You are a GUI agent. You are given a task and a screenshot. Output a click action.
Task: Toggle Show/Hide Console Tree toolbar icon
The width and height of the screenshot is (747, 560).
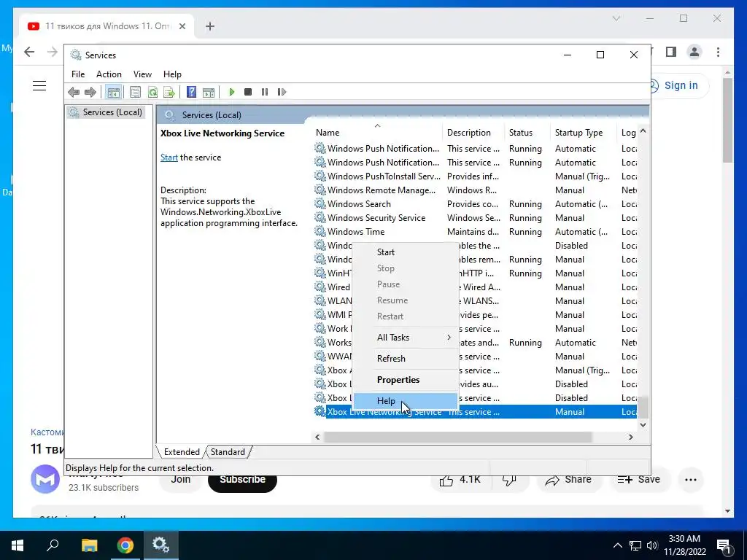pos(113,92)
